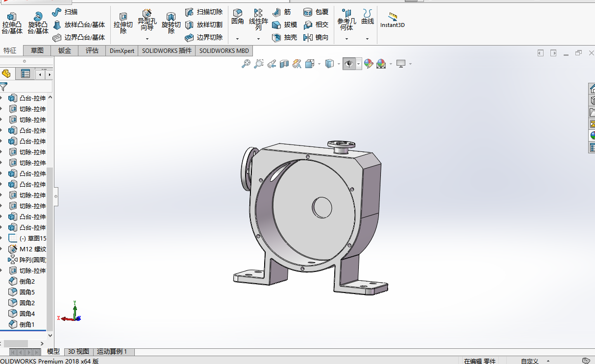The height and width of the screenshot is (364, 595).
Task: Open the 异型孔向导 hole wizard
Action: coord(147,20)
